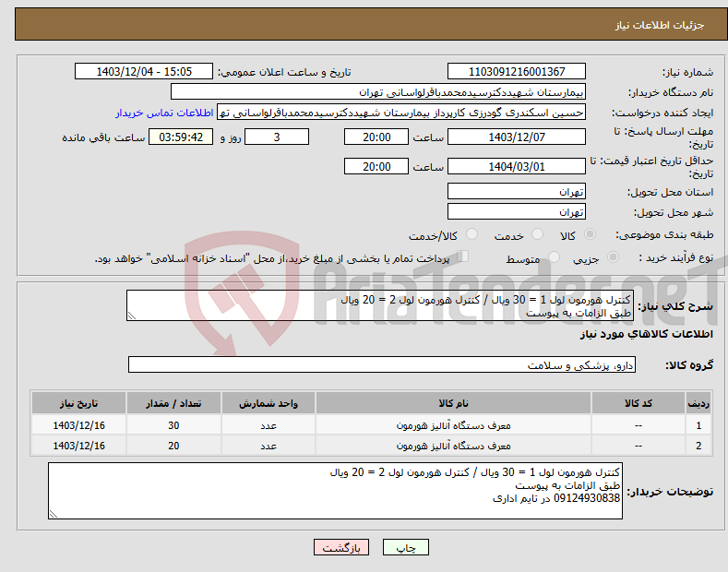Click the شرح کلی نیاز description textarea
728x572 pixels.
click(x=380, y=305)
